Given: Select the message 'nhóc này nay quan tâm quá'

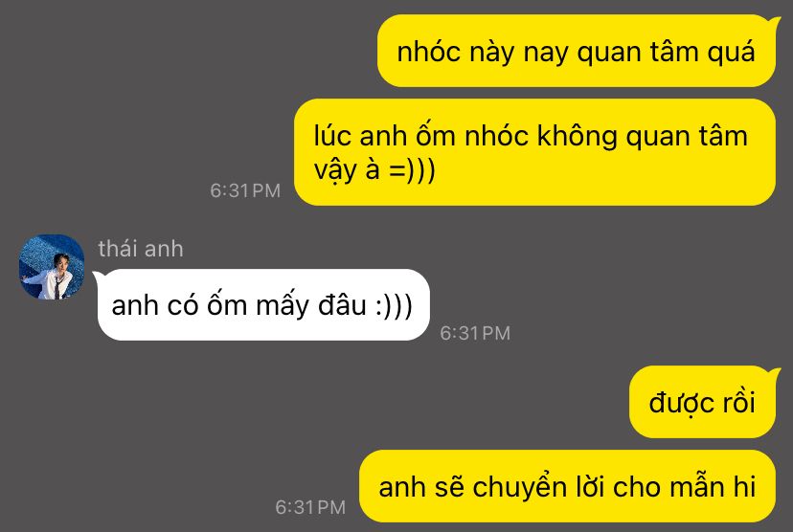Looking at the screenshot, I should point(576,51).
